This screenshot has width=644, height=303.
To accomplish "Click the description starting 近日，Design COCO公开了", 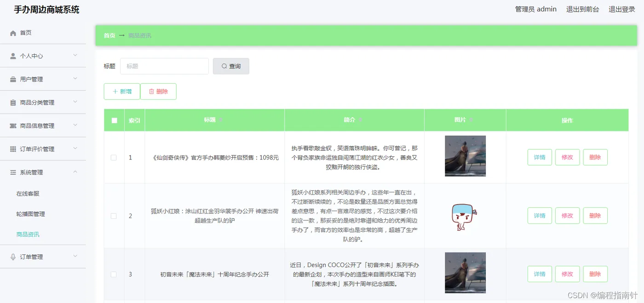I will tap(354, 274).
